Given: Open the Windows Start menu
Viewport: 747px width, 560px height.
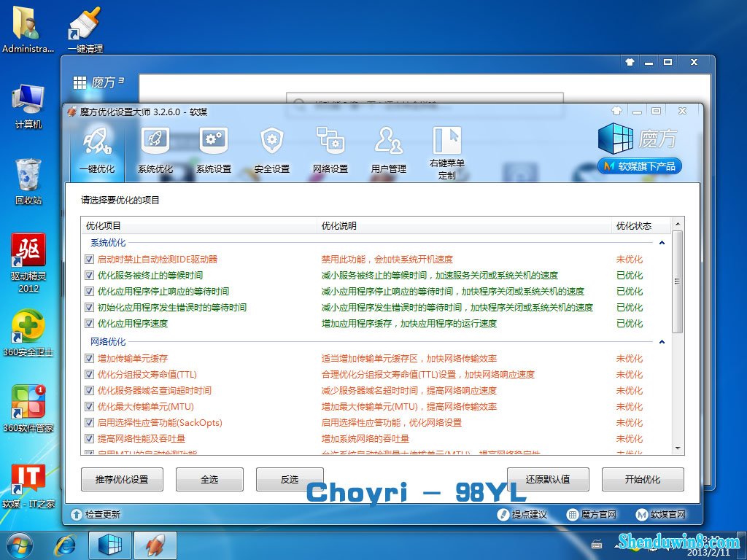Looking at the screenshot, I should pyautogui.click(x=20, y=545).
